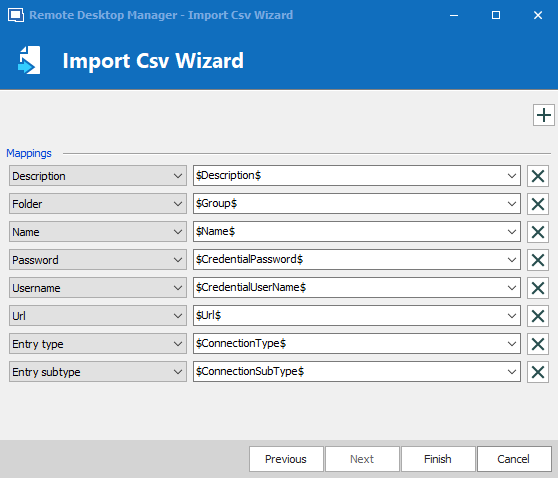Delete the Password mapping row
The image size is (558, 478).
tap(538, 260)
